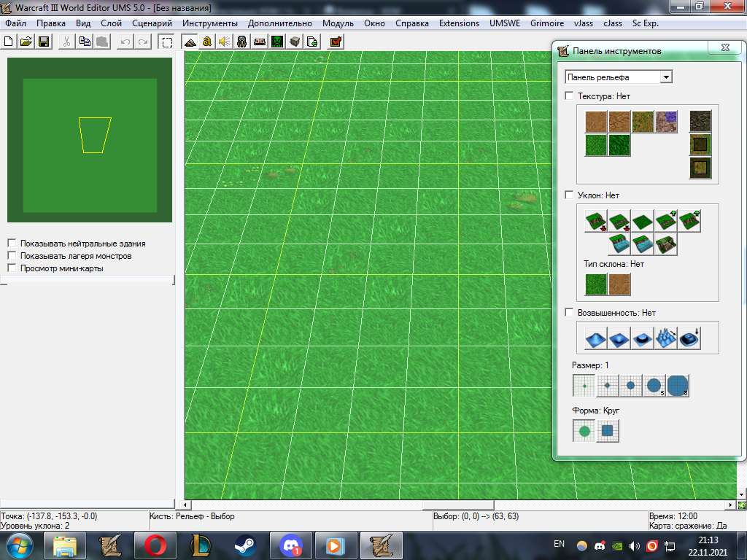
Task: Click the vertical scrollbar down arrow
Action: coord(741,495)
